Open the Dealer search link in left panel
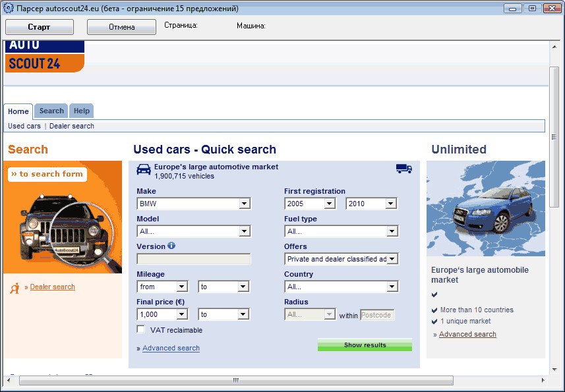The width and height of the screenshot is (565, 392). point(53,287)
